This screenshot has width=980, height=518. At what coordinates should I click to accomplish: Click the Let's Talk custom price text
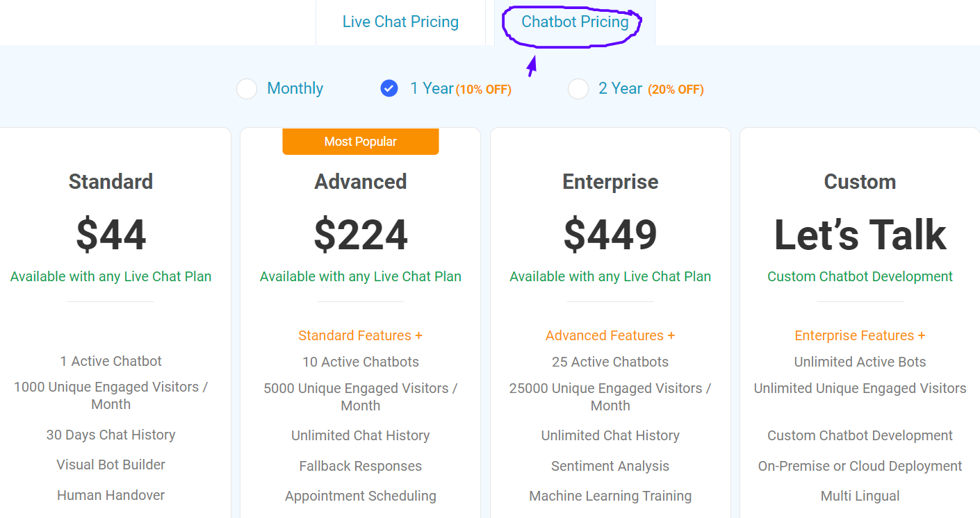click(x=860, y=234)
